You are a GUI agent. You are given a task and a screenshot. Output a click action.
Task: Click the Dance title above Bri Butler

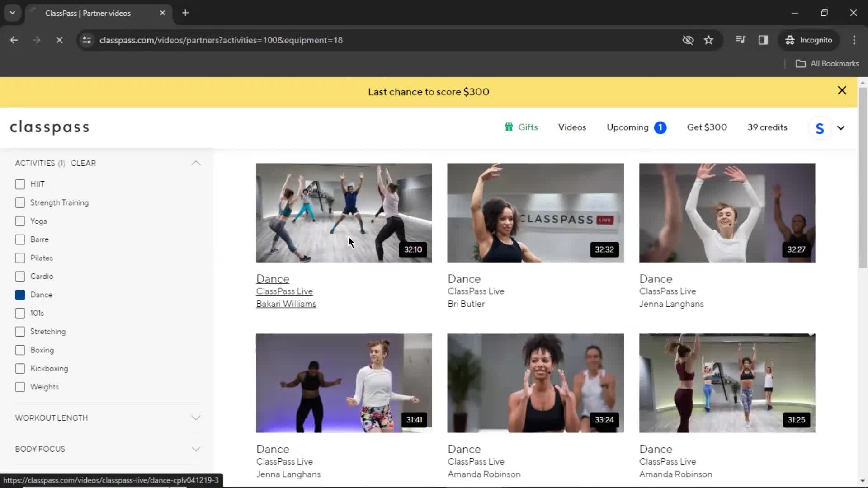coord(464,279)
